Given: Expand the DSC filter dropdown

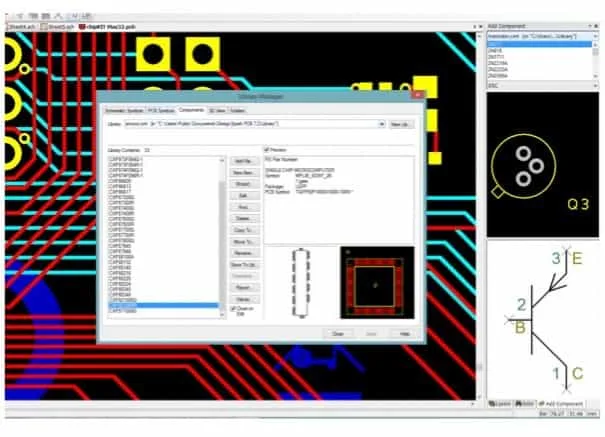Looking at the screenshot, I should pos(596,86).
